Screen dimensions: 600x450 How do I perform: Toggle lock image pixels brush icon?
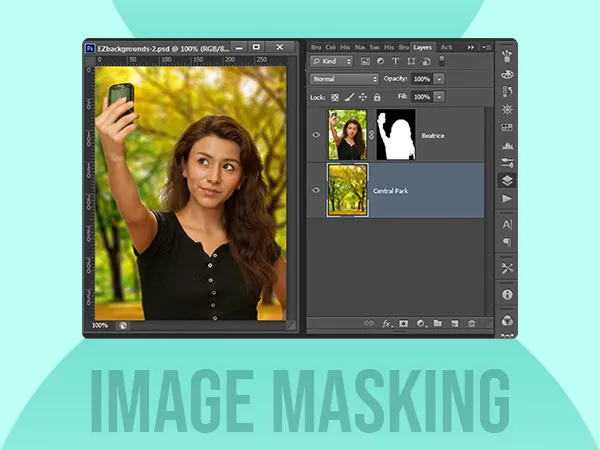pyautogui.click(x=349, y=97)
